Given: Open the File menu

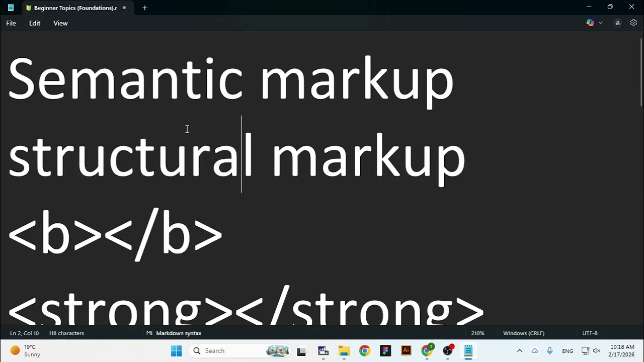Looking at the screenshot, I should (11, 23).
